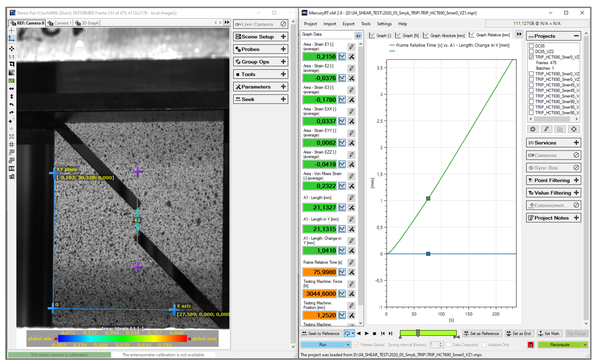Click the settings wrench icon beside A1 Length value
The width and height of the screenshot is (596, 364).
click(351, 208)
